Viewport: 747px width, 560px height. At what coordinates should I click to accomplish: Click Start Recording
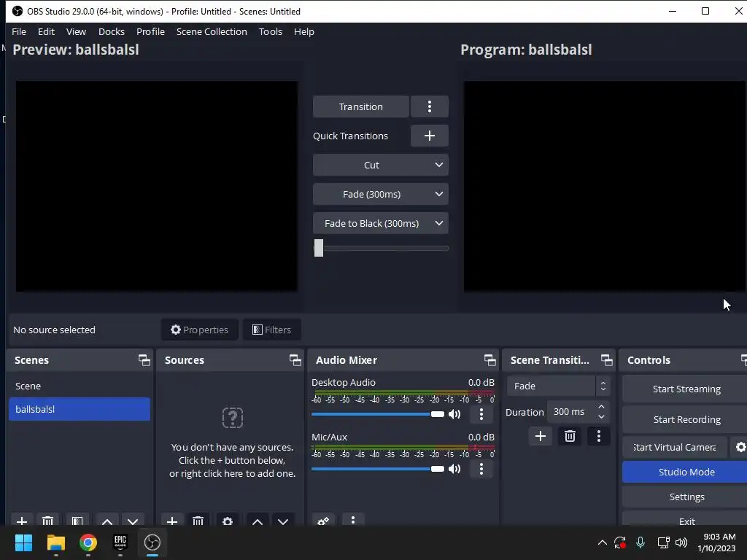tap(686, 419)
